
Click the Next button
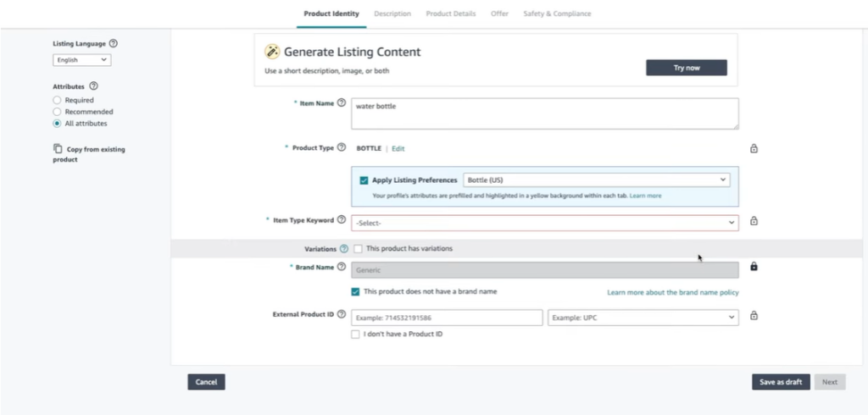pos(830,382)
